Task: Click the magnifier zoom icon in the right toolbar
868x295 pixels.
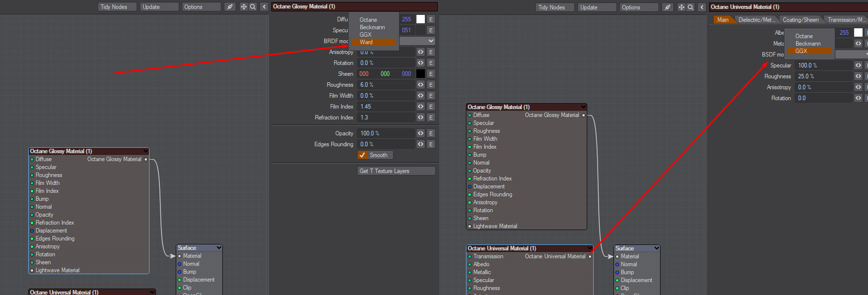Action: point(690,7)
